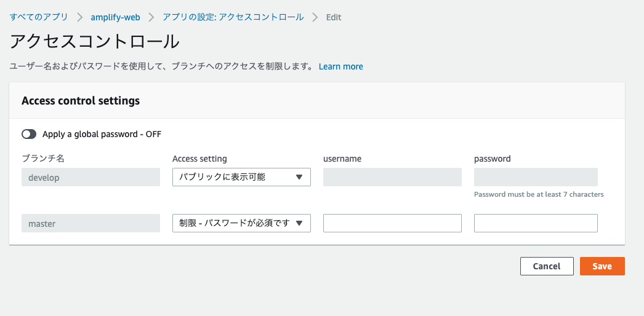Click the 'Apply a global password - OFF' label

[102, 134]
